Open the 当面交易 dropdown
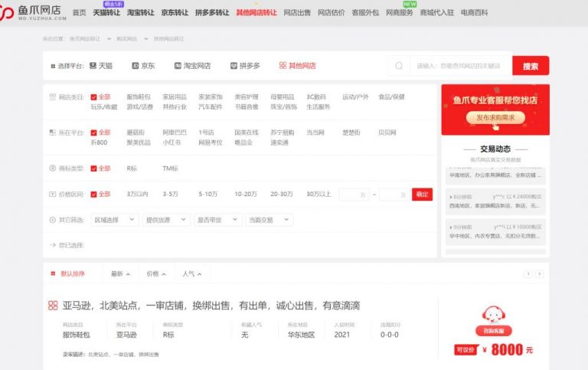 (x=266, y=220)
